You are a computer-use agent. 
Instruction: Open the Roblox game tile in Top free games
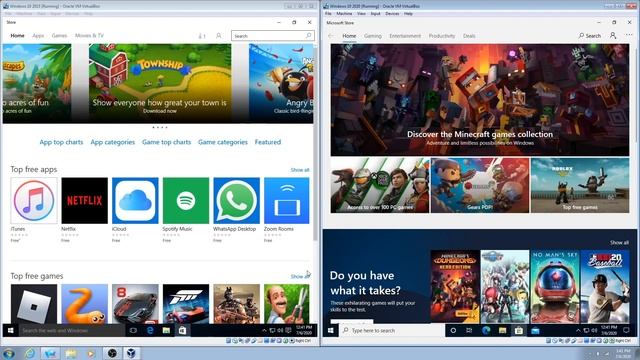coord(34,304)
